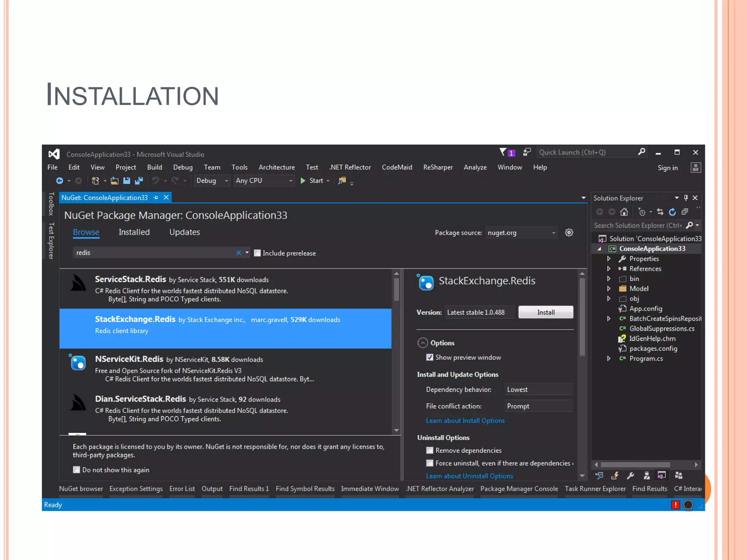The height and width of the screenshot is (560, 747).
Task: Uncheck Show preview window
Action: pos(430,357)
